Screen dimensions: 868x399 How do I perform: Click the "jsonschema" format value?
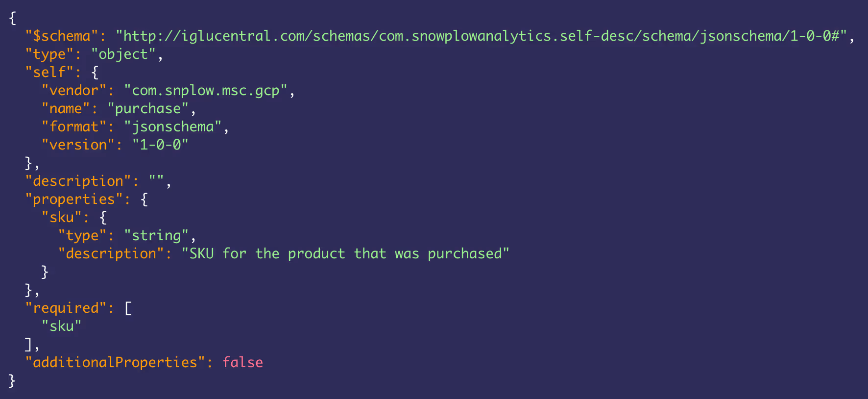click(x=173, y=127)
